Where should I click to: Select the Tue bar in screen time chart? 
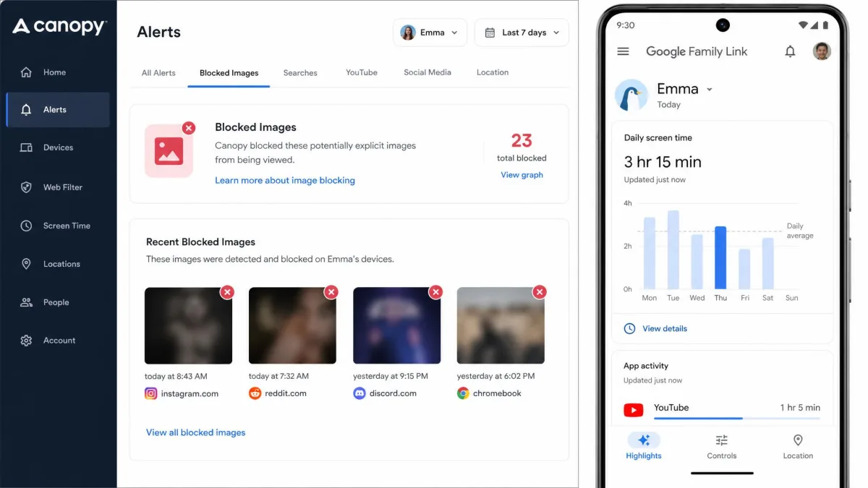673,250
